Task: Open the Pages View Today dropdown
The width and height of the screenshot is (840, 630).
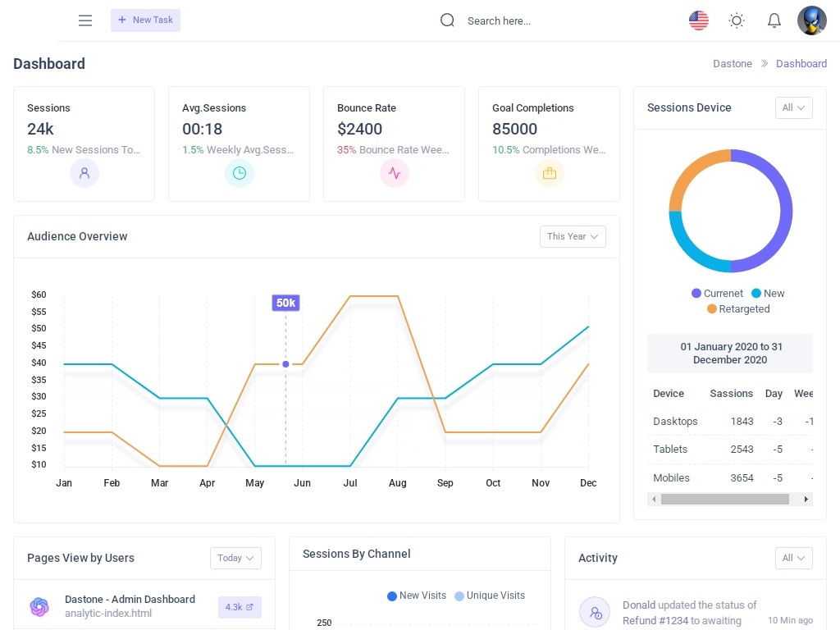Action: pyautogui.click(x=235, y=558)
